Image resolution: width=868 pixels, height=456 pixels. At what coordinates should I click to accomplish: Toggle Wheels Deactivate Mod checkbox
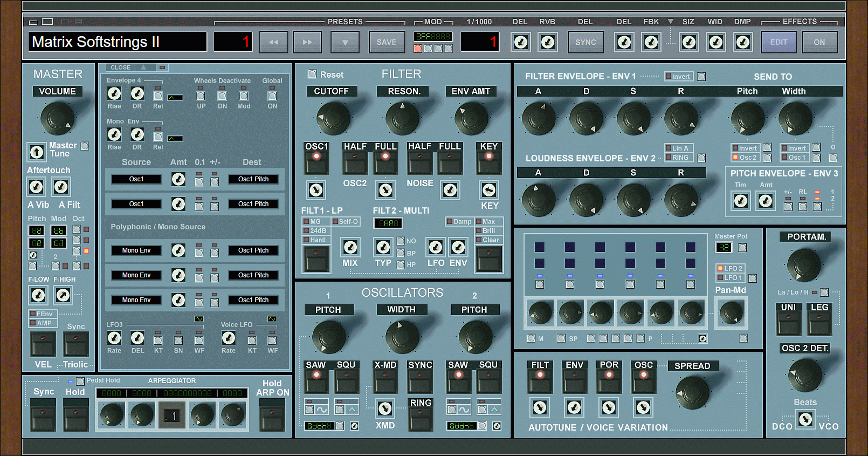(244, 96)
